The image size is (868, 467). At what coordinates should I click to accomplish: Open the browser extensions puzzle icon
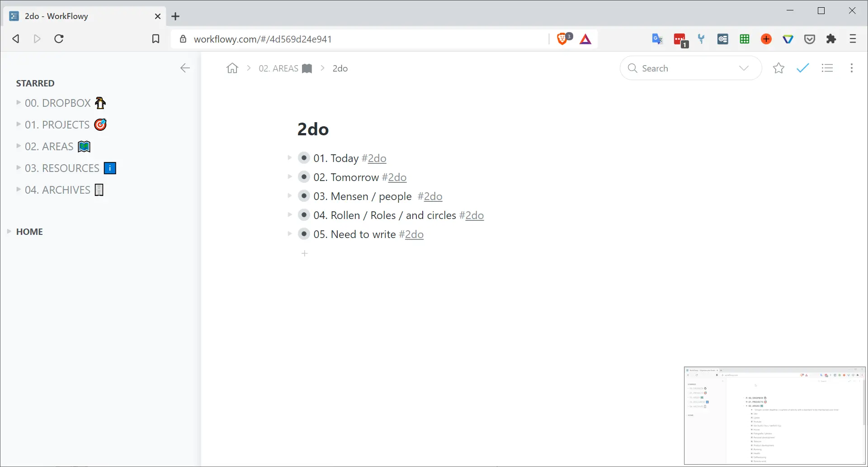[x=831, y=39]
